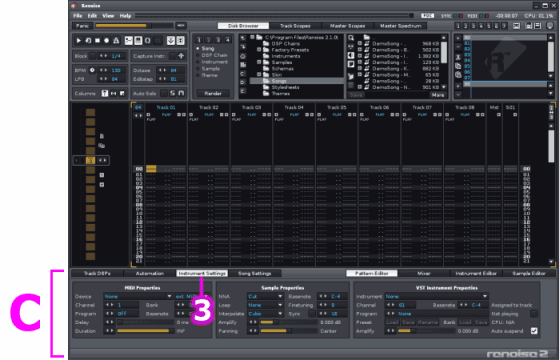This screenshot has height=360, width=560.
Task: Open the Interpolate dropdown showing Cubic
Action: tap(266, 314)
